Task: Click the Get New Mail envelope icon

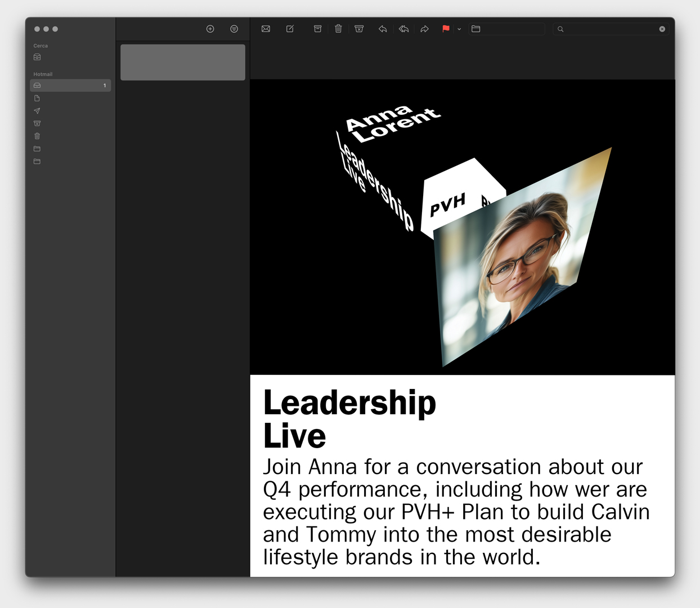Action: coord(266,29)
